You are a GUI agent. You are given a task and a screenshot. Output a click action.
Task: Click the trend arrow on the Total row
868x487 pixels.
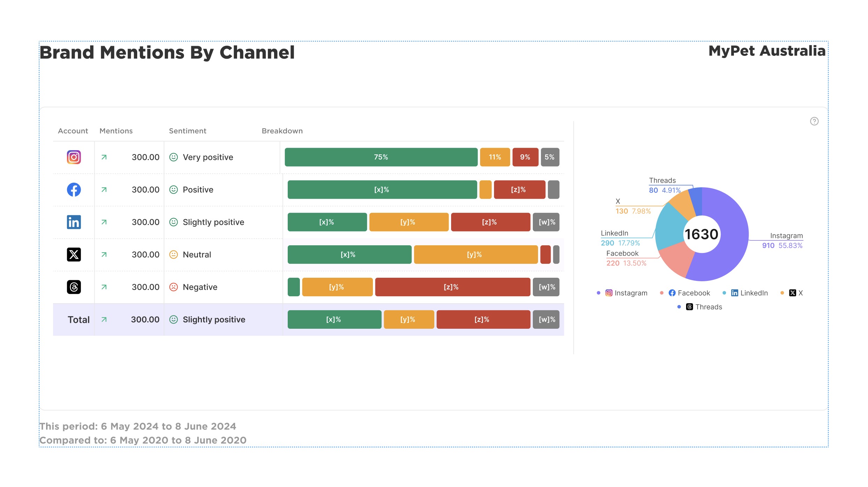click(x=103, y=319)
